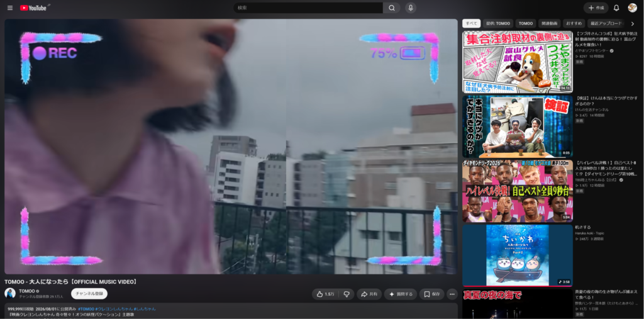Open 集合注射取材 video thumbnail

pos(518,62)
